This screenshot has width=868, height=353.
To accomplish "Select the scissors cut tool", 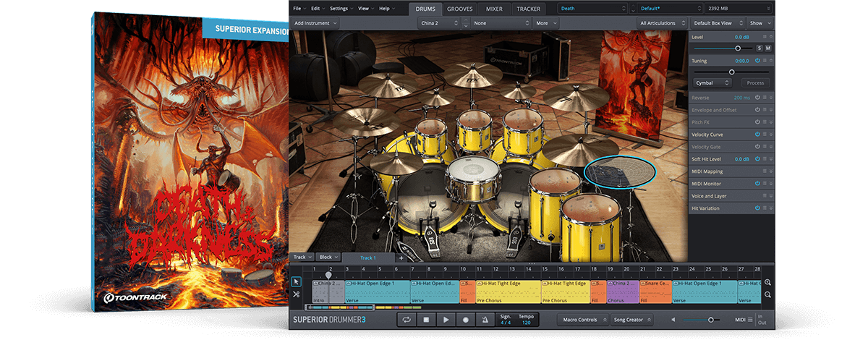I will [x=297, y=294].
